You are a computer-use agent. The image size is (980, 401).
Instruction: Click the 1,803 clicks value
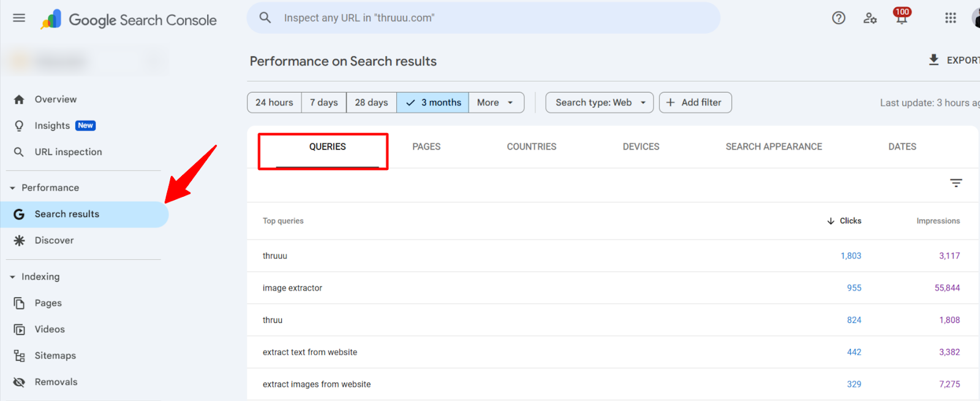pyautogui.click(x=851, y=256)
